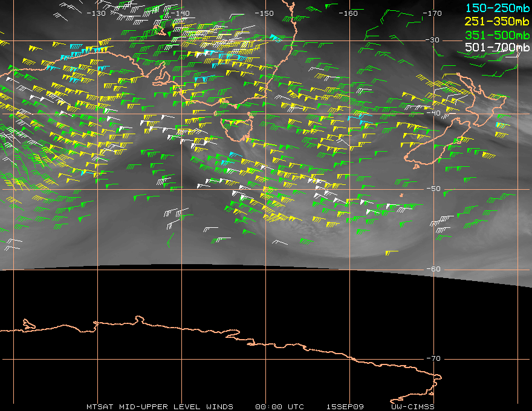
Task: Click the -60 latitude label
Action: (433, 269)
